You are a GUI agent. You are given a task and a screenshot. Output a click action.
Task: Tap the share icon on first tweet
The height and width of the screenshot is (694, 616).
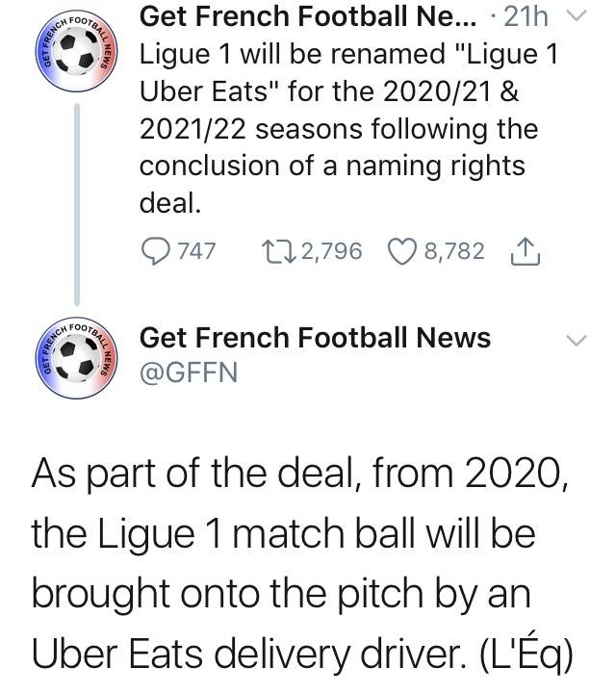(x=526, y=251)
